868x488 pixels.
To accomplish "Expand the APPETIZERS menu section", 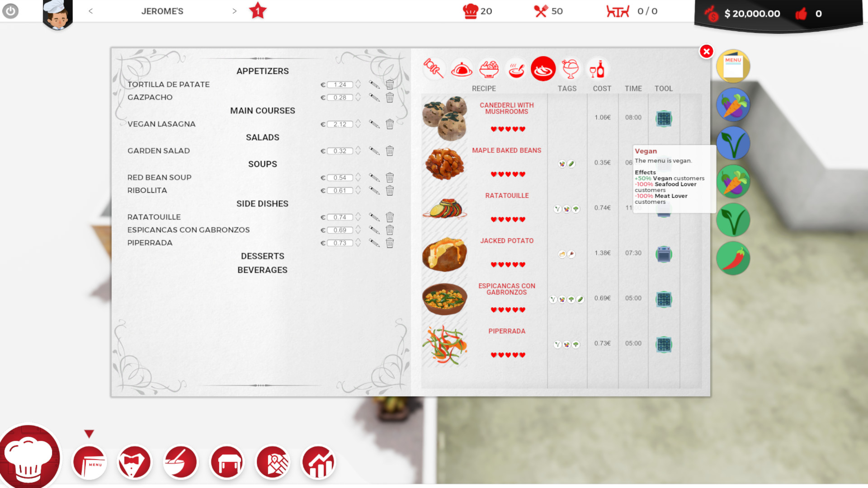I will pos(262,71).
